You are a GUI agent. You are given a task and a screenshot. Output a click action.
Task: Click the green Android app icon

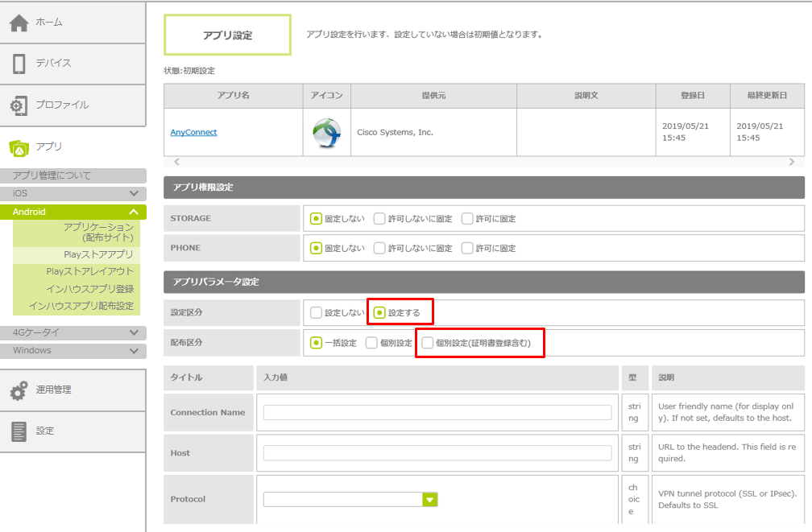click(19, 147)
